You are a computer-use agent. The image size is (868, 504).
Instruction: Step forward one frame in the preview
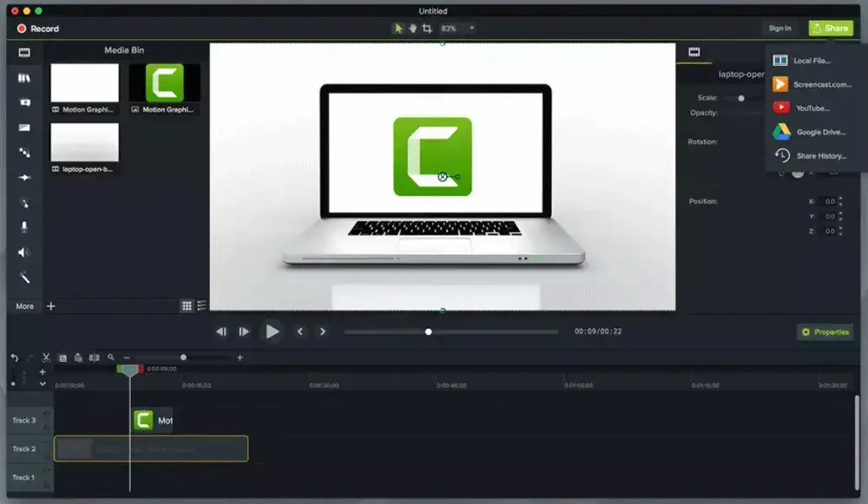point(244,331)
